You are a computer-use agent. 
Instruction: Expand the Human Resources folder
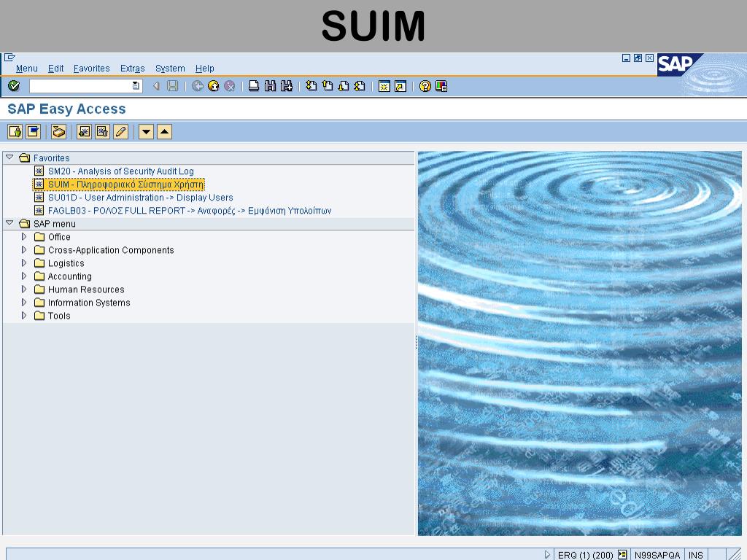[x=24, y=289]
